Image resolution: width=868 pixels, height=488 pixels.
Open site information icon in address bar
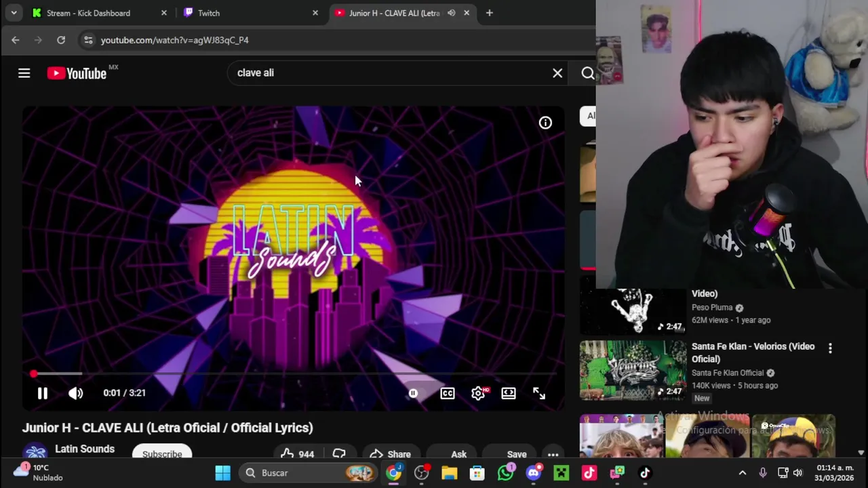coord(88,40)
